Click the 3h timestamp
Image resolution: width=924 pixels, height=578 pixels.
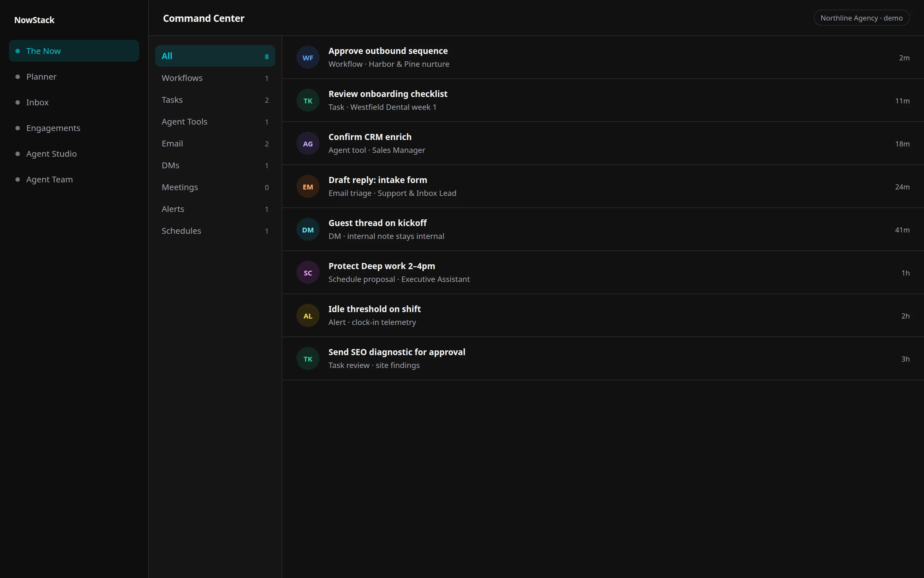coord(905,359)
